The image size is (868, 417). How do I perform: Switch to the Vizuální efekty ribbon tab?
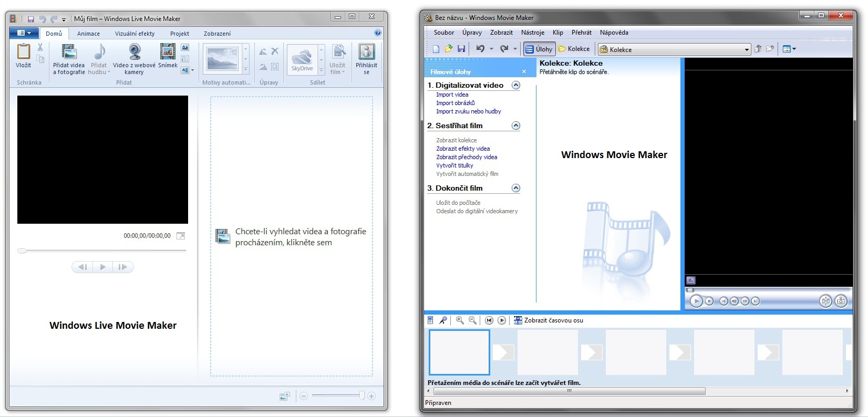135,34
